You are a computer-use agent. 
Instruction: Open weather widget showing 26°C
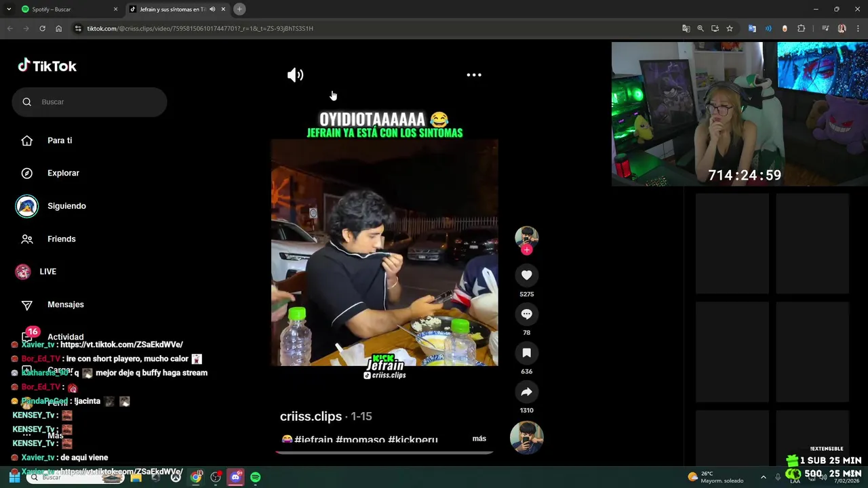715,477
